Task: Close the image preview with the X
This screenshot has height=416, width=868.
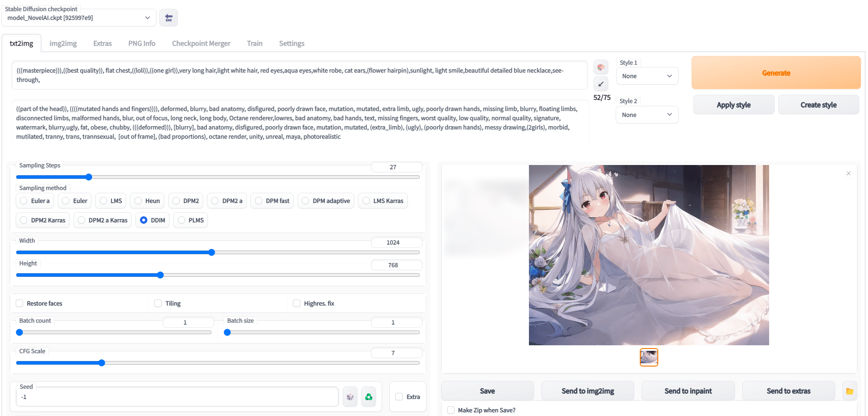Action: [x=848, y=173]
